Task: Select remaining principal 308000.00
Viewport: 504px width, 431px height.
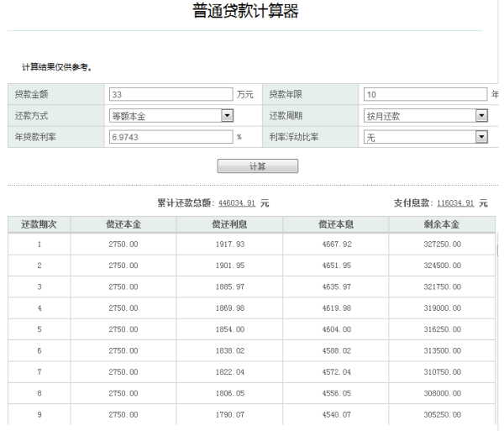Action: 443,393
